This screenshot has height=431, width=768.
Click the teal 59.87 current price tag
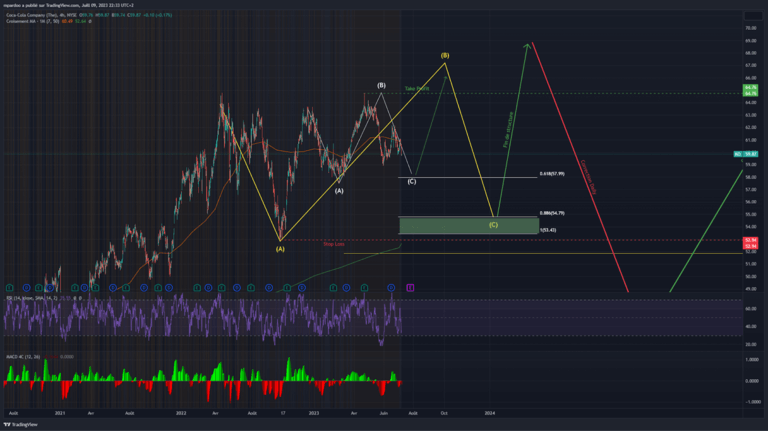(746, 154)
